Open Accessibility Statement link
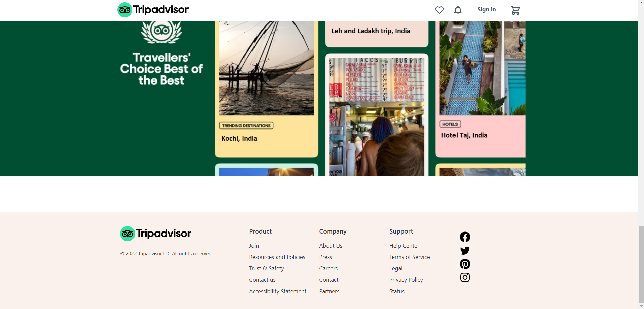Screen dimensions: 644x309 click(x=277, y=291)
